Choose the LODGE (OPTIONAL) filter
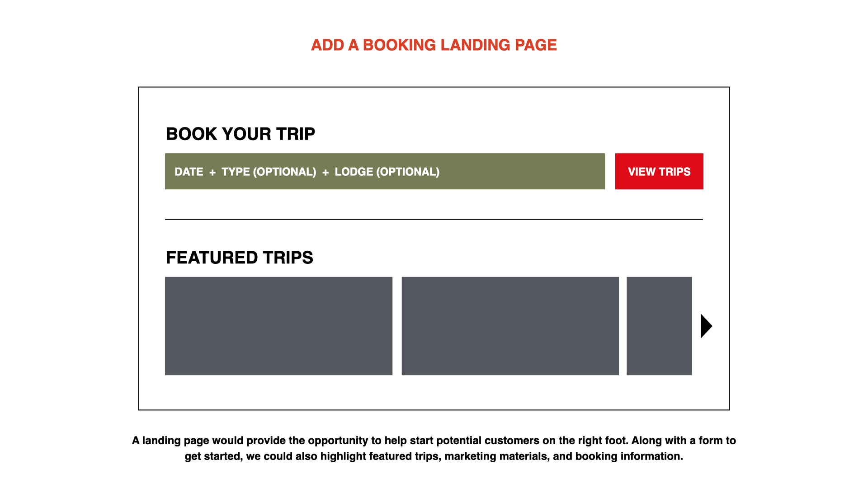The width and height of the screenshot is (868, 488). coord(387,172)
